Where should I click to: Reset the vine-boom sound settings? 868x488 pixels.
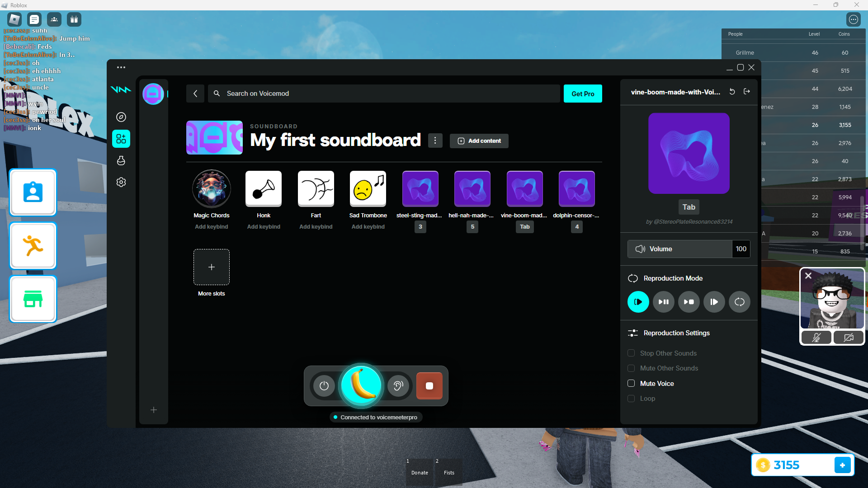[732, 92]
